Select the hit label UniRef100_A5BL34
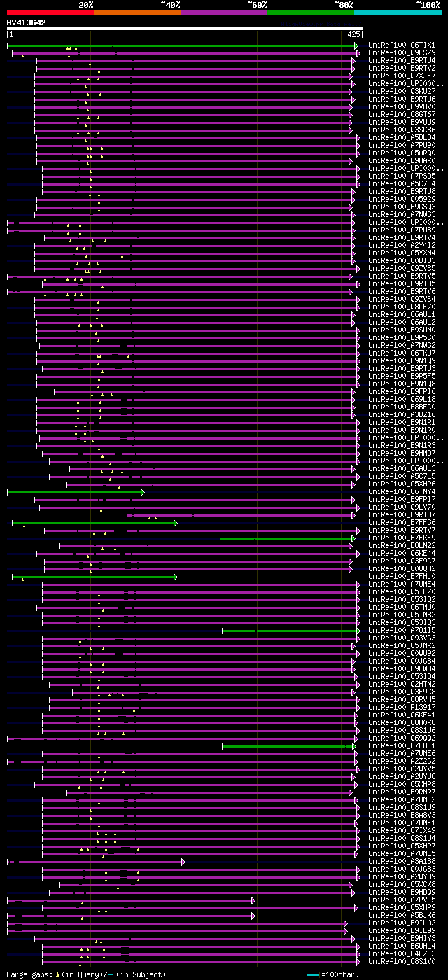The height and width of the screenshot is (980, 448). pyautogui.click(x=401, y=137)
